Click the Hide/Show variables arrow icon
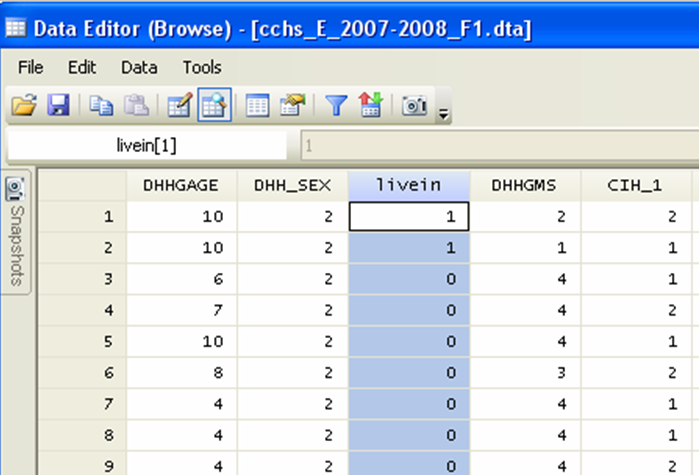This screenshot has height=475, width=700. pos(369,105)
